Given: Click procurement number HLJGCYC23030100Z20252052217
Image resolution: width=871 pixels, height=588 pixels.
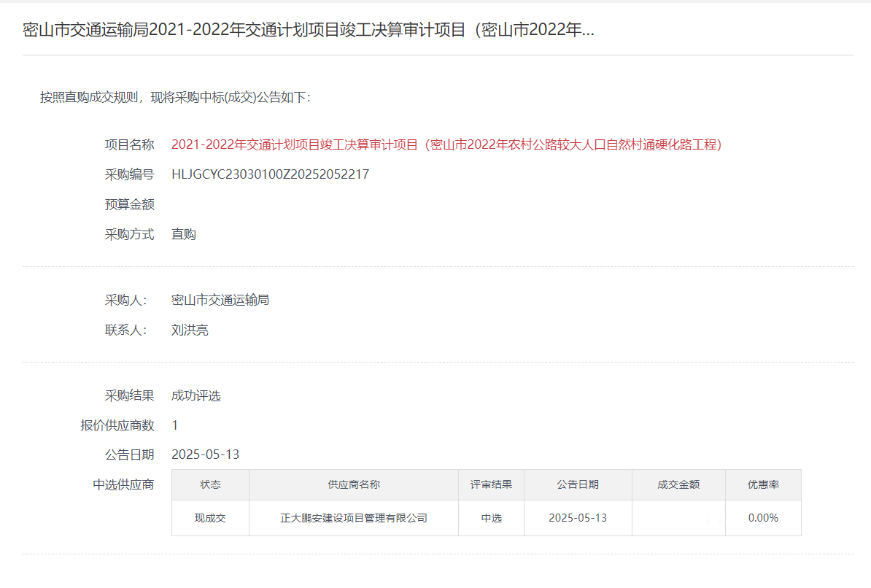Looking at the screenshot, I should pos(270,174).
